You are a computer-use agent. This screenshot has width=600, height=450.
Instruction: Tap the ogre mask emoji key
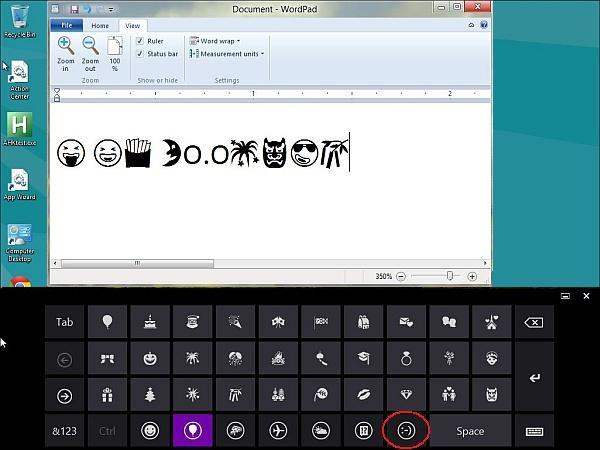[492, 395]
